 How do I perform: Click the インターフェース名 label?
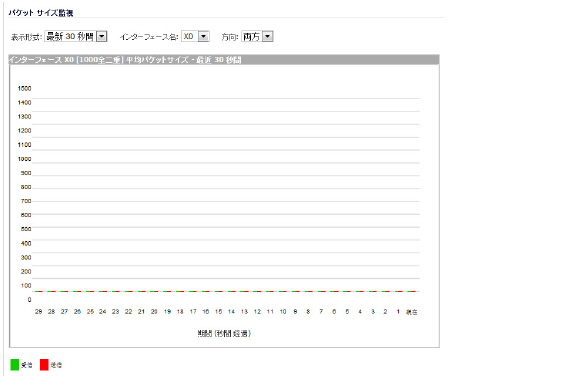pyautogui.click(x=149, y=37)
